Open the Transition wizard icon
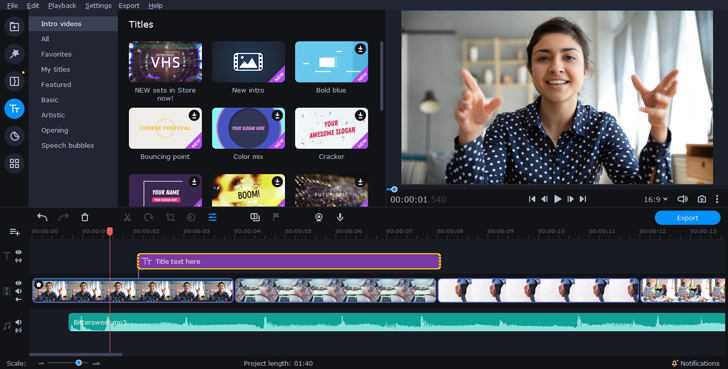Viewport: 728px width, 369px height. (255, 217)
